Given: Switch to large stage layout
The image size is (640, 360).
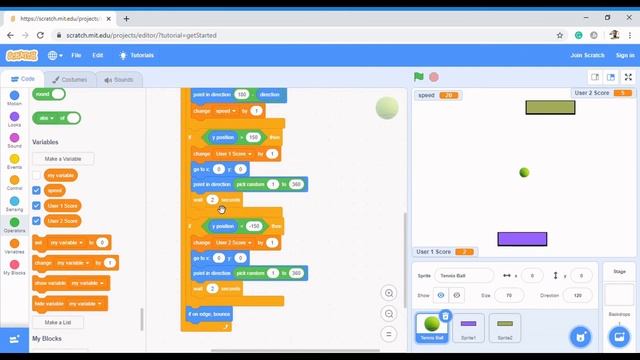Looking at the screenshot, I should (611, 77).
